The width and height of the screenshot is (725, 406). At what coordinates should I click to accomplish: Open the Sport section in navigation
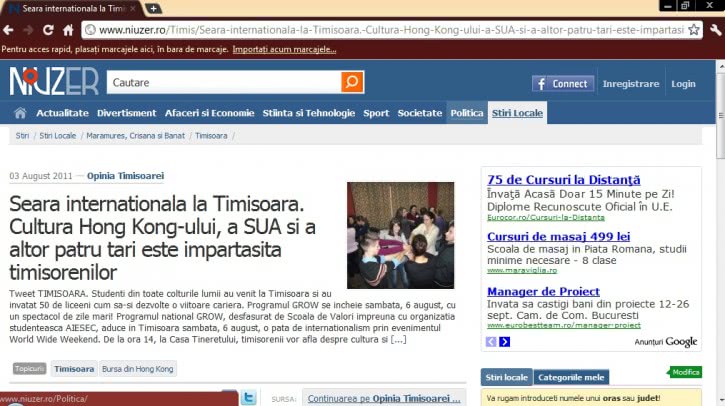click(x=376, y=113)
